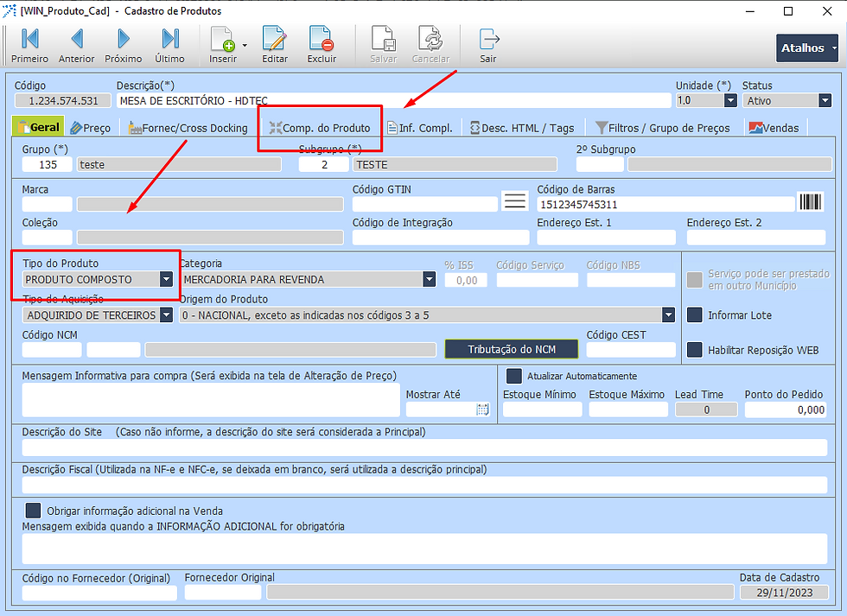The width and height of the screenshot is (847, 616).
Task: Toggle Serviço pode ser prestado em outro Município
Action: [694, 280]
